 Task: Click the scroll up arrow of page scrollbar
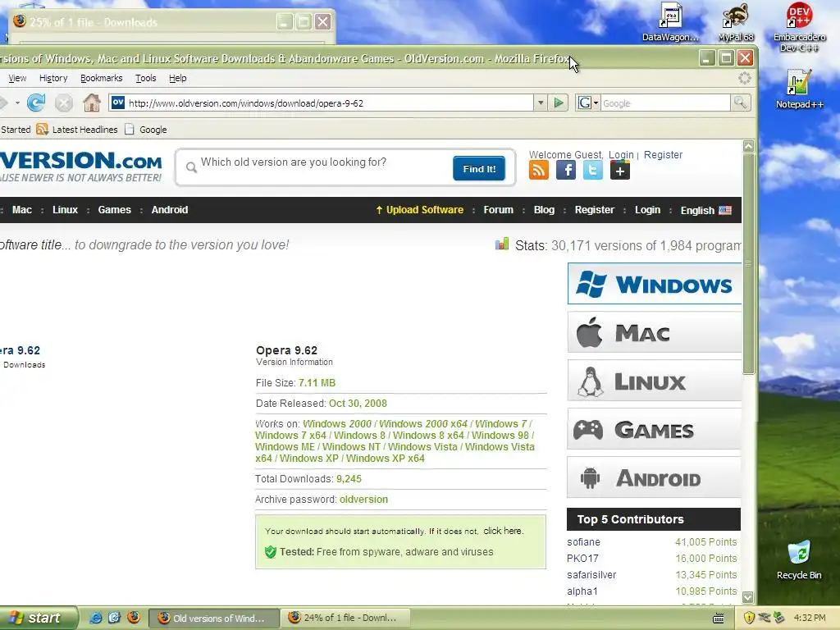(748, 146)
